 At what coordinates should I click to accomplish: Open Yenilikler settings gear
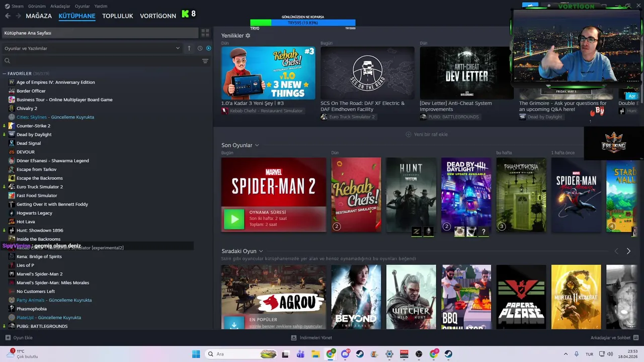point(248,36)
